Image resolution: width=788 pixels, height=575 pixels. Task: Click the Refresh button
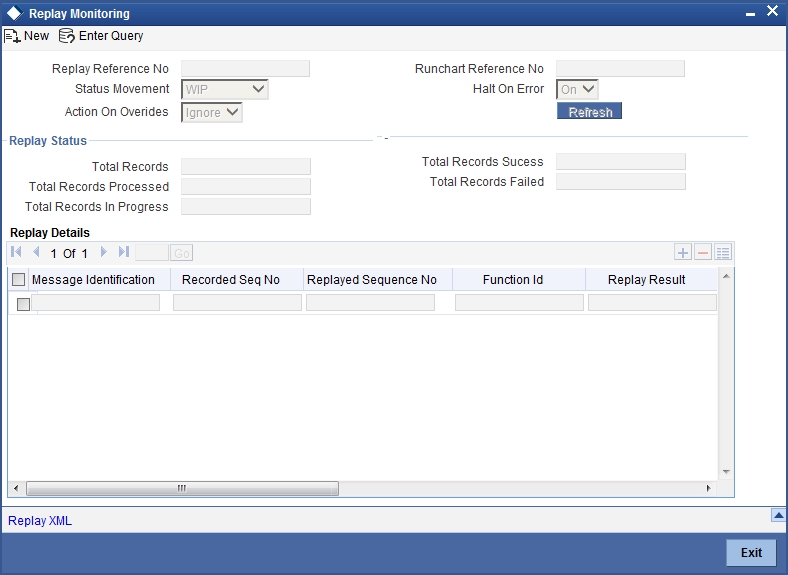[589, 111]
